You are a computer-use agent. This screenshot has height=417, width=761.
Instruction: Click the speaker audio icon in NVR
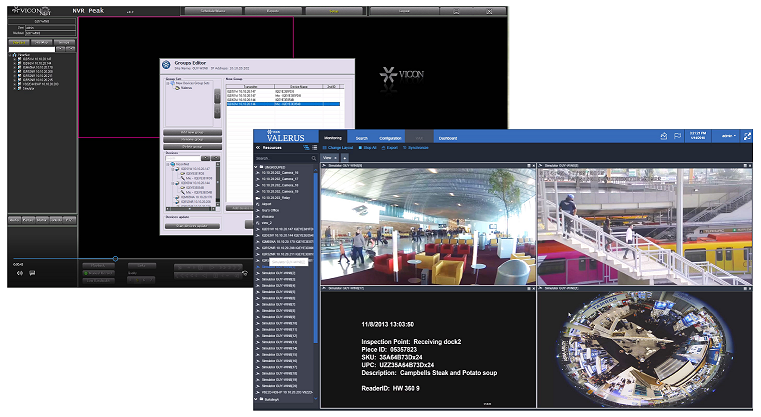point(19,271)
